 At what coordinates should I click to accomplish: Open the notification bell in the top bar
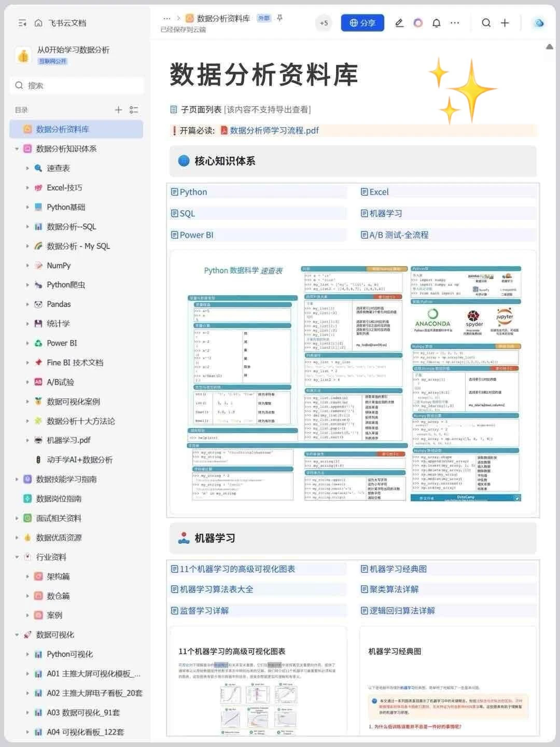[x=436, y=23]
